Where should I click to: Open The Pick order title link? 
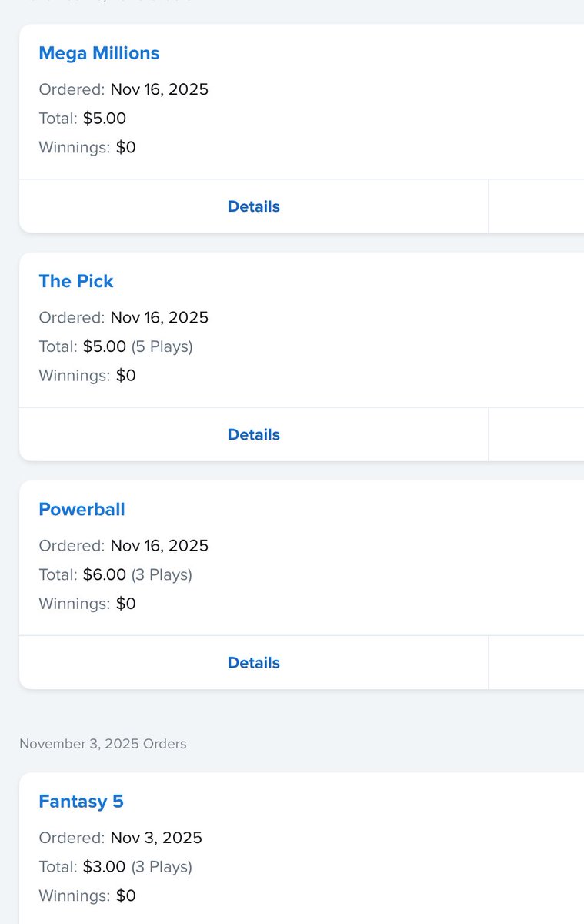[x=75, y=281]
